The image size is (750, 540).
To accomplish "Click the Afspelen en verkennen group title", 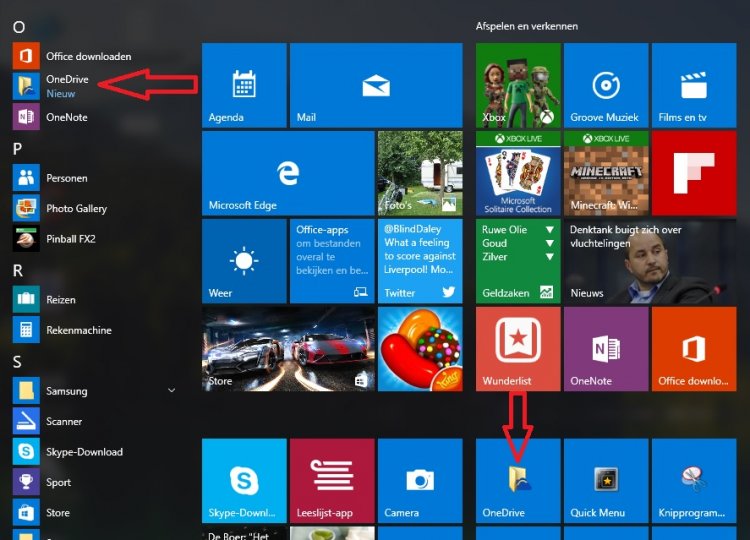I will 527,26.
